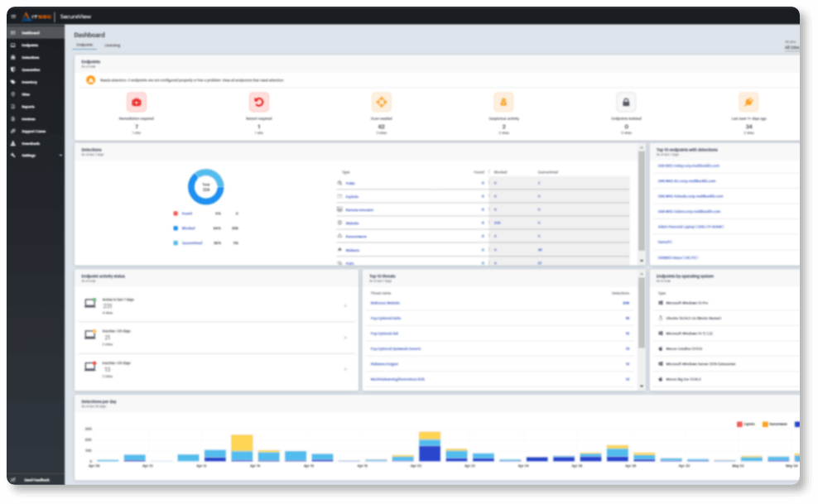Open Inventory in the sidebar

pos(36,82)
